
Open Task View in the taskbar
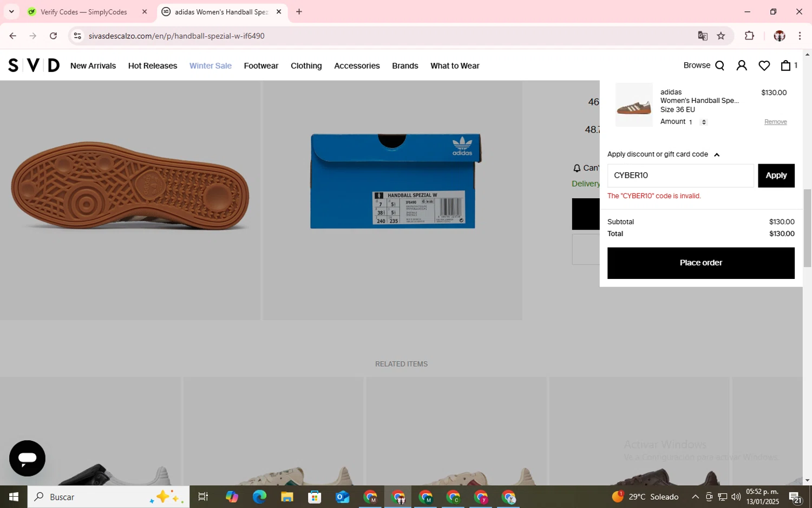[204, 497]
